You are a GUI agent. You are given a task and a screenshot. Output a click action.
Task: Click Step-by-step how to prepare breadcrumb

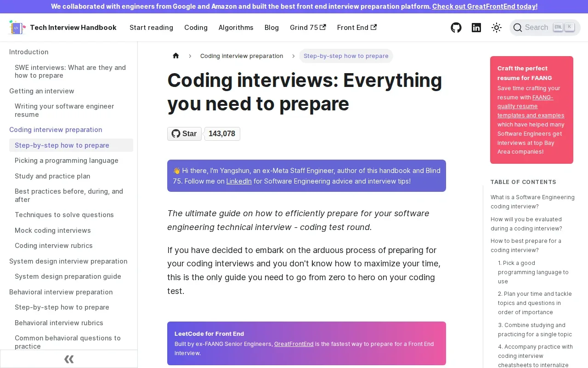tap(346, 56)
